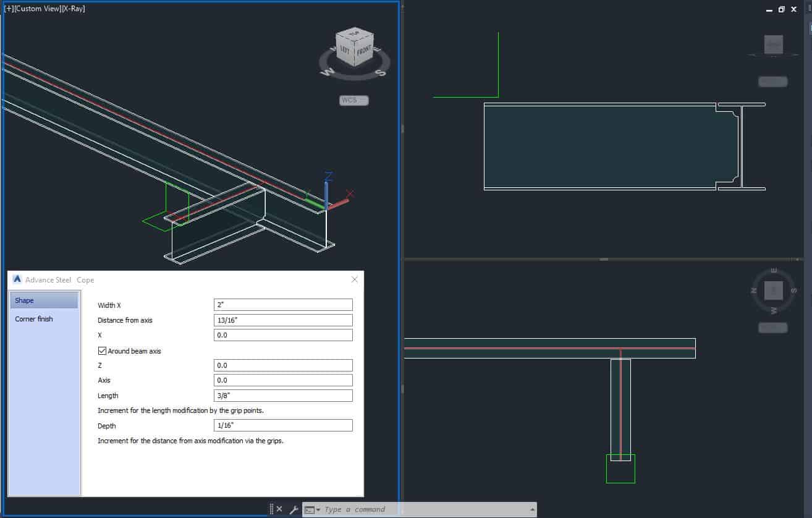Viewport: 812px width, 518px height.
Task: Click the bottom-right viewport W compass letter
Action: tap(774, 310)
